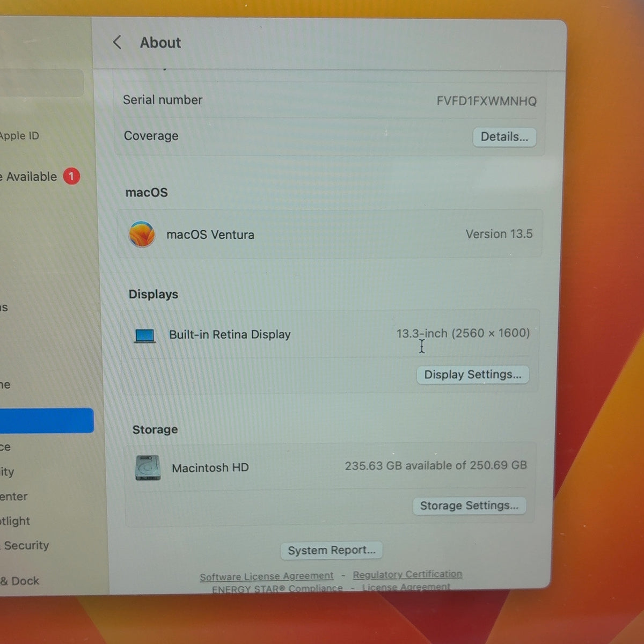This screenshot has height=644, width=644.
Task: Click the Serial number label
Action: pyautogui.click(x=163, y=100)
